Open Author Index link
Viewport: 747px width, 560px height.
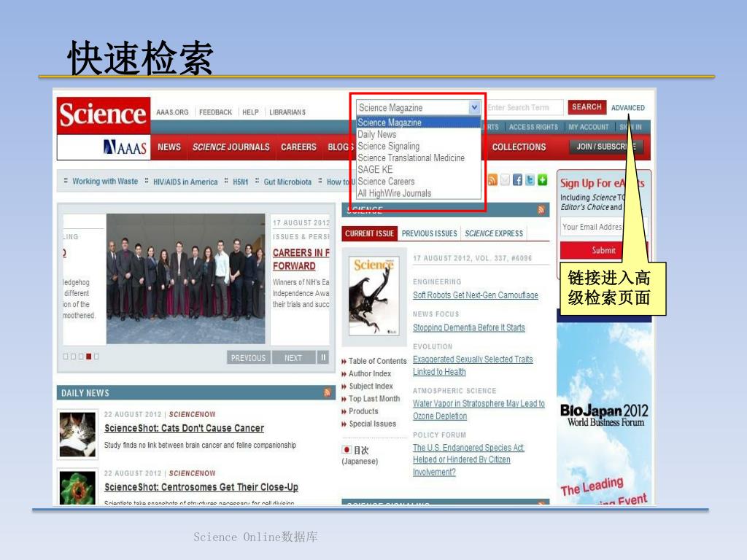tap(370, 374)
